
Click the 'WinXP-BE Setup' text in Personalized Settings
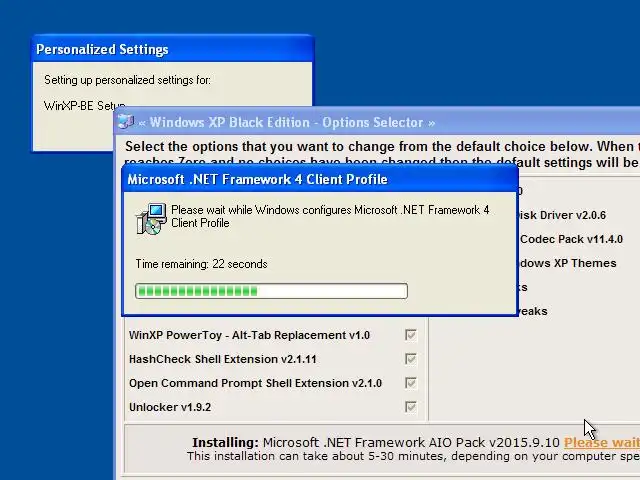pos(84,106)
